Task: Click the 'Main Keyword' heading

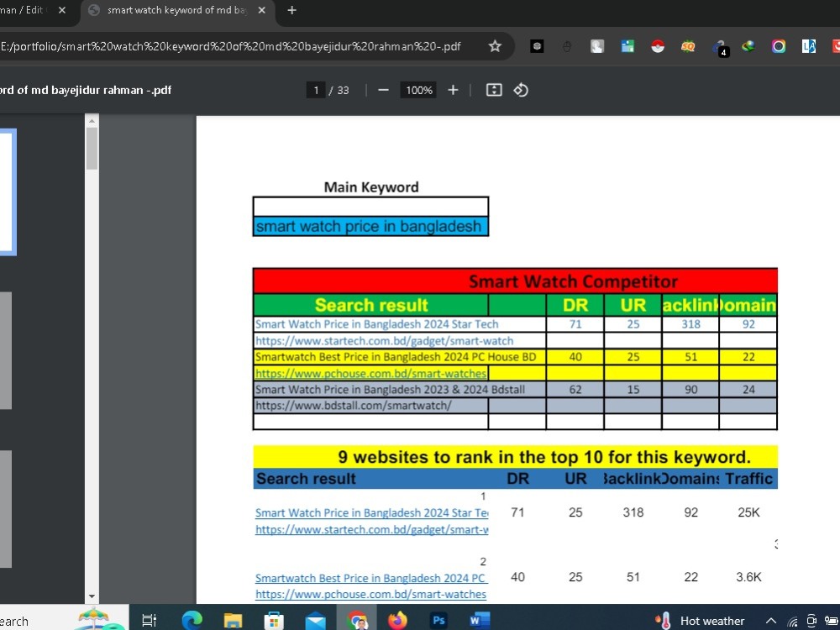Action: pyautogui.click(x=371, y=187)
